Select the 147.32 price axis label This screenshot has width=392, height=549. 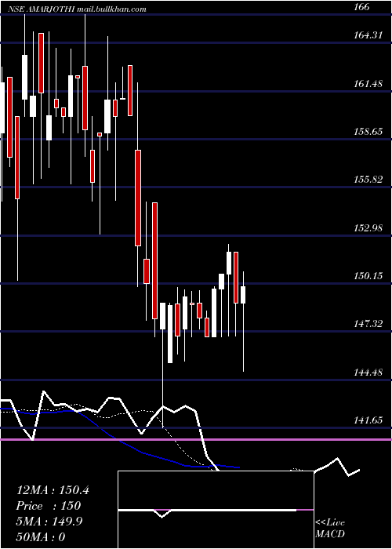click(x=367, y=324)
